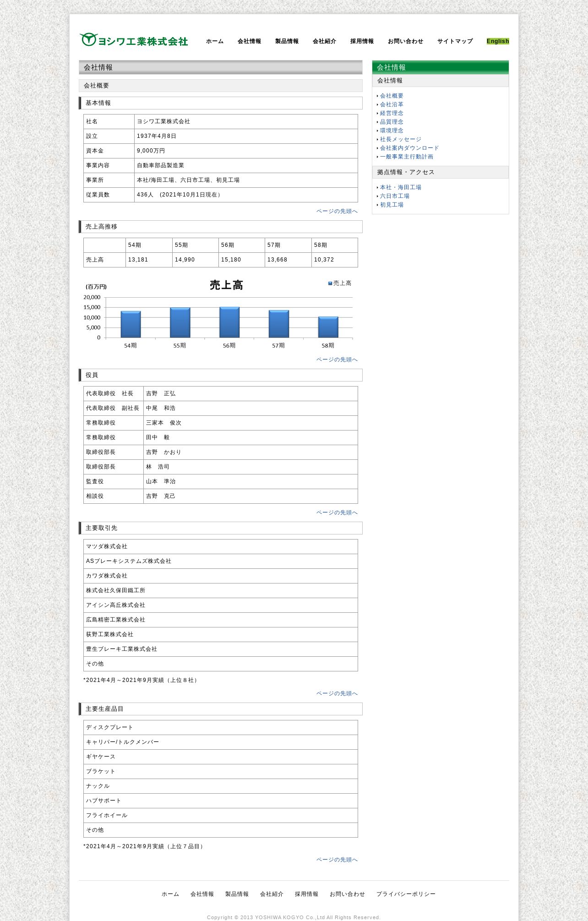The height and width of the screenshot is (921, 588).
Task: Click the 9,000万円 capital cell
Action: [x=246, y=151]
